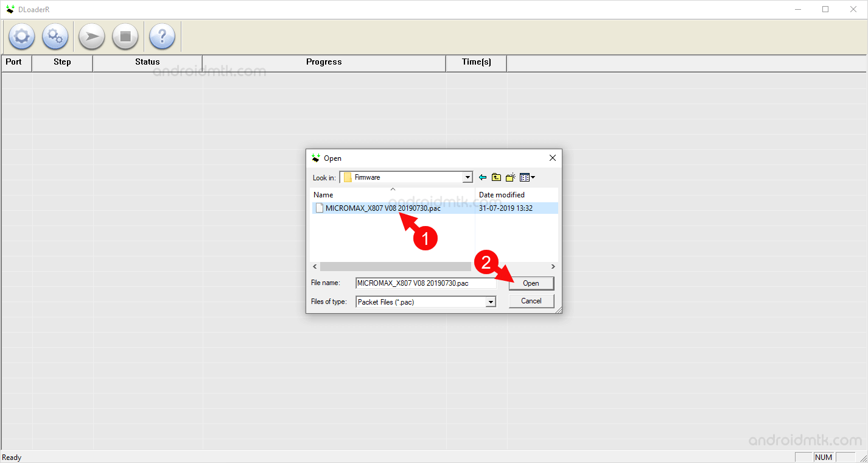Open the View Menu icon dropdown
The width and height of the screenshot is (868, 463).
point(527,177)
